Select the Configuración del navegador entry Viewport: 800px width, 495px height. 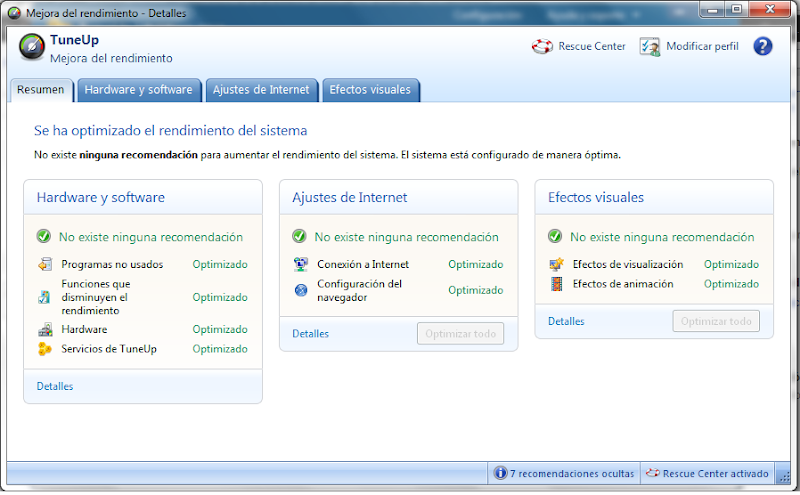tap(359, 290)
